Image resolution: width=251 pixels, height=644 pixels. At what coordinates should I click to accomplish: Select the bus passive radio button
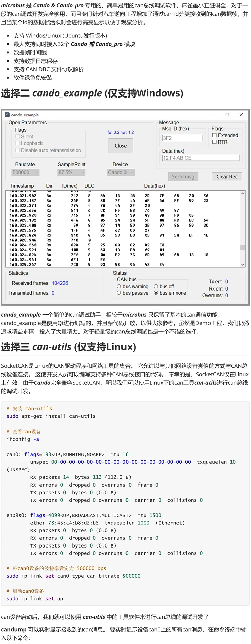pos(119,293)
